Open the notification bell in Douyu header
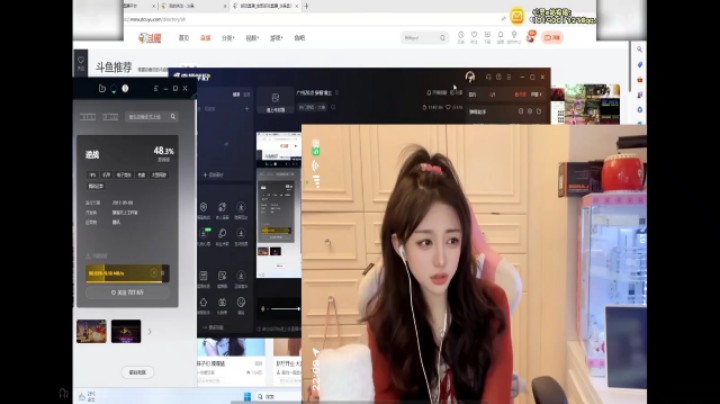720x404 pixels. point(501,37)
